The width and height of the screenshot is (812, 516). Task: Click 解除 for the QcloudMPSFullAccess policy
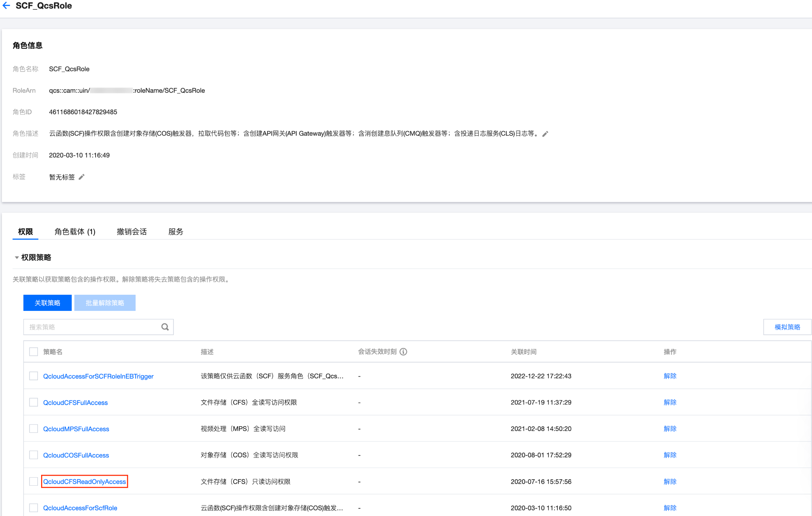[x=670, y=429]
